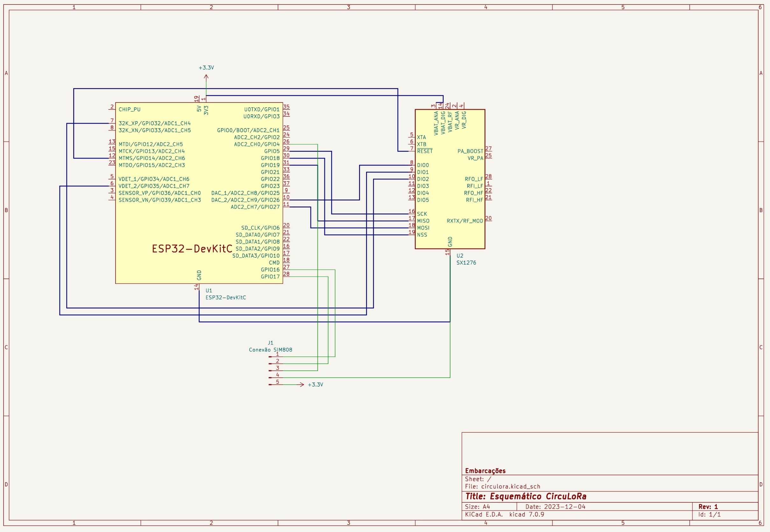770x532 pixels.
Task: Select the SD_CLK/GPIO6 pin label
Action: click(260, 228)
